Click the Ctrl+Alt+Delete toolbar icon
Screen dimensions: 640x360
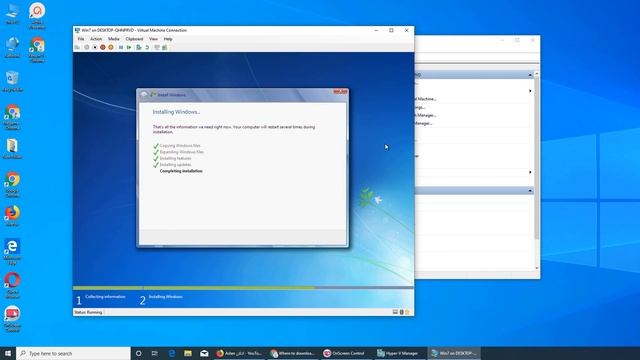[77, 47]
